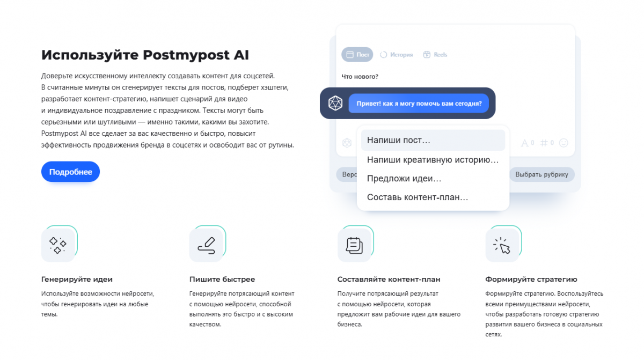This screenshot has height=360, width=644.
Task: Click the AI polyhedron icon in chat bubble
Action: [335, 103]
